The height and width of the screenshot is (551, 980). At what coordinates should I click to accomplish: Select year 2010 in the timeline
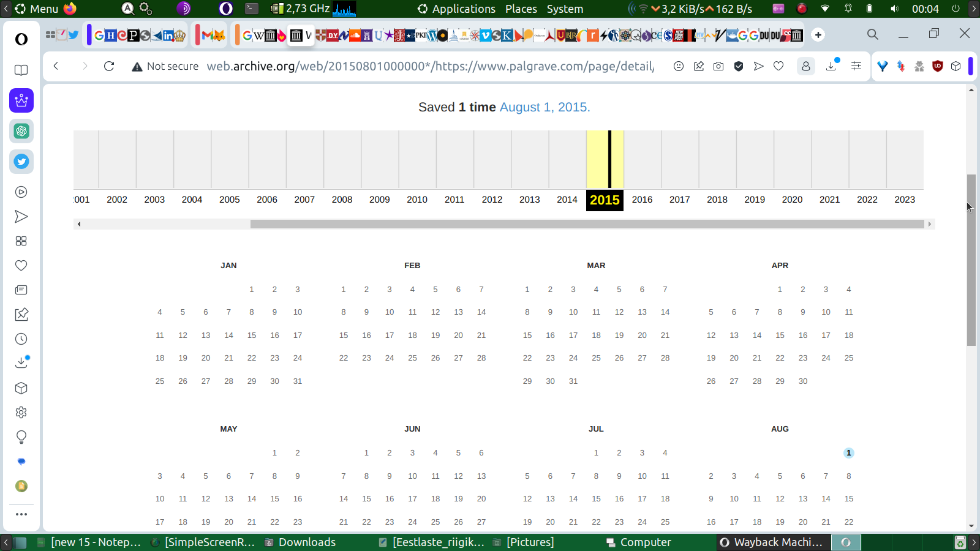coord(417,200)
